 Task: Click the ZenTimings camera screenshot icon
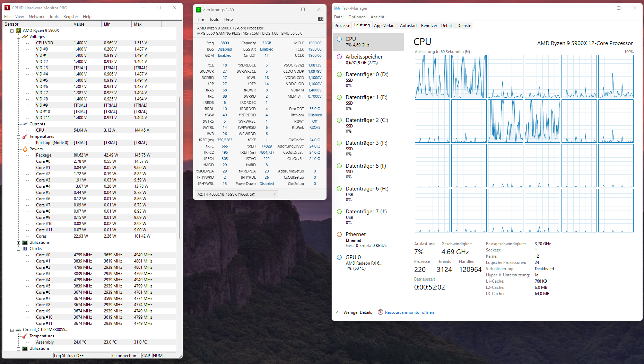pyautogui.click(x=321, y=19)
